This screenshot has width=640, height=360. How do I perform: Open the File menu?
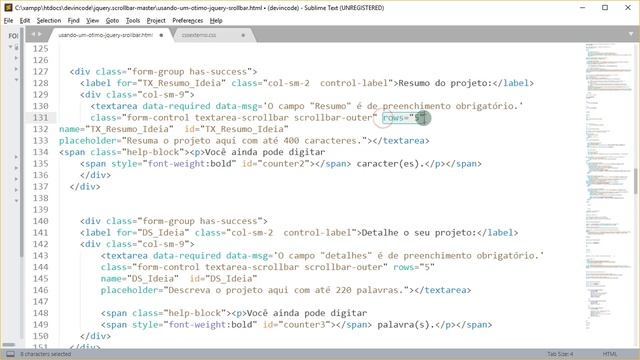pos(8,20)
